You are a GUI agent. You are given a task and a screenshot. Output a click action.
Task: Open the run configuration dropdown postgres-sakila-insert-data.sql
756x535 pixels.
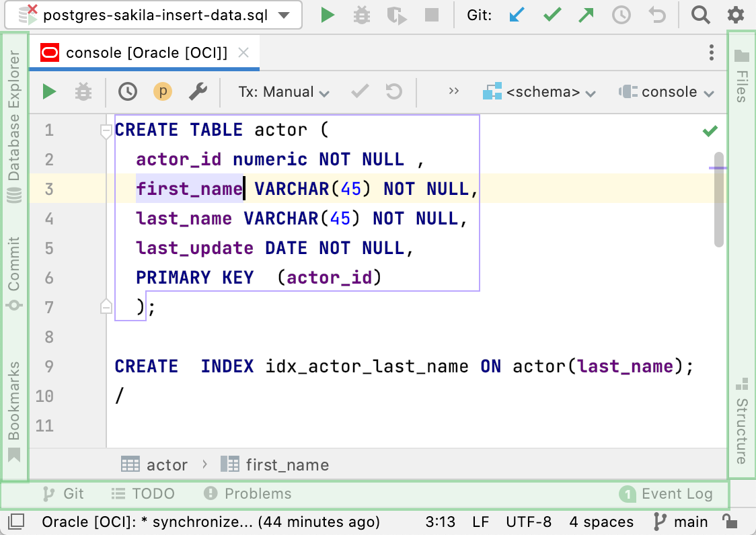(x=156, y=15)
